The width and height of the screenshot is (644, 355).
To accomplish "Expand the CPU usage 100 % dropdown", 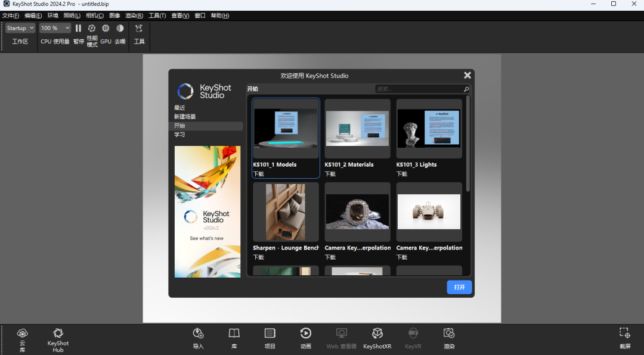I will click(x=55, y=29).
